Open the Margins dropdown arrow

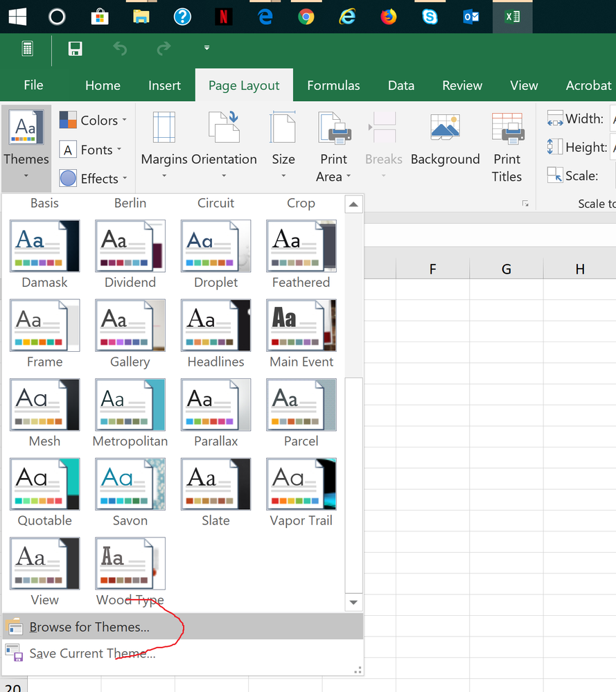point(164,175)
